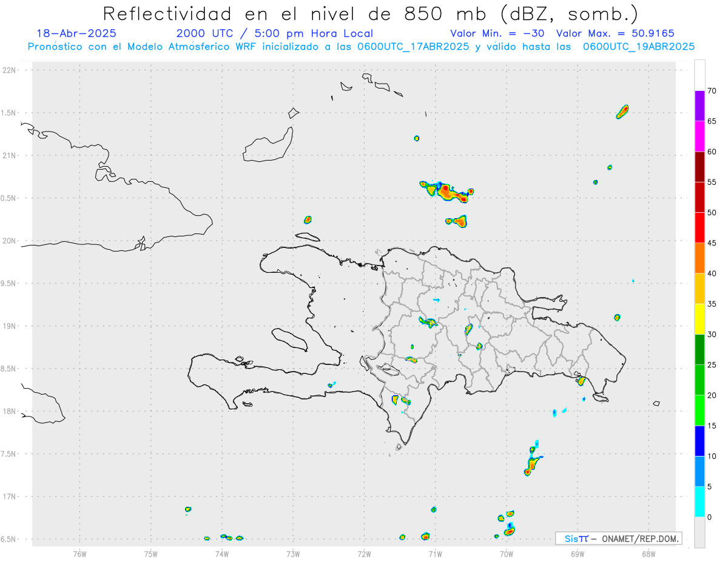Click the colorbar value label '60'
Screen dimensions: 728x562
point(712,152)
